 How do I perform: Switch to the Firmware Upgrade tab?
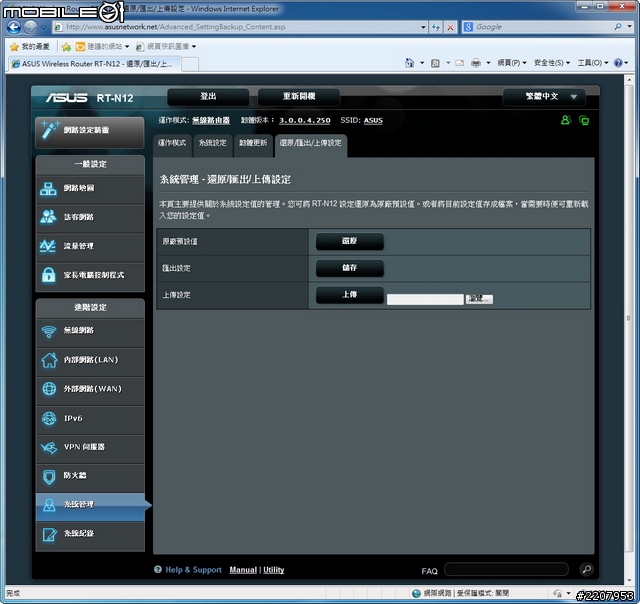pos(253,144)
